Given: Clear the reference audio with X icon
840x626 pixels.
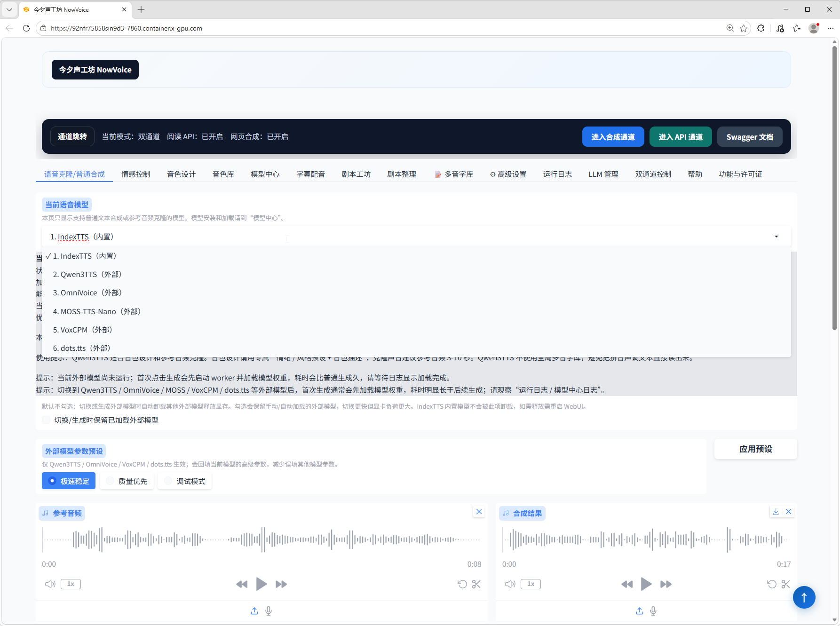Looking at the screenshot, I should [x=479, y=512].
